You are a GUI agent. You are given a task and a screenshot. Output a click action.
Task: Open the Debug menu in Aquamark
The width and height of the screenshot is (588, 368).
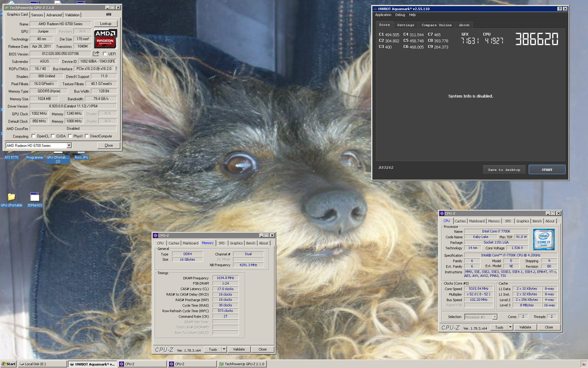[400, 15]
